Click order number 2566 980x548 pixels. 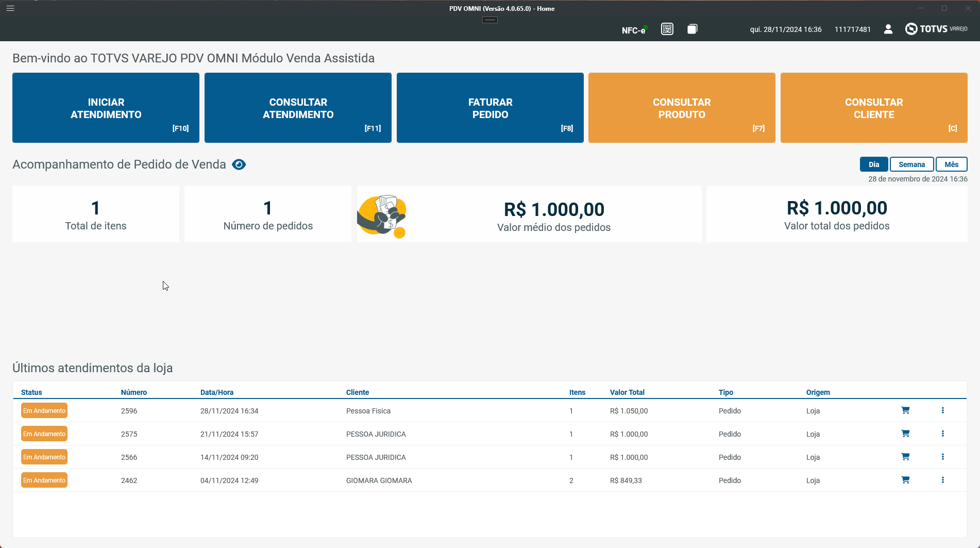pos(129,457)
